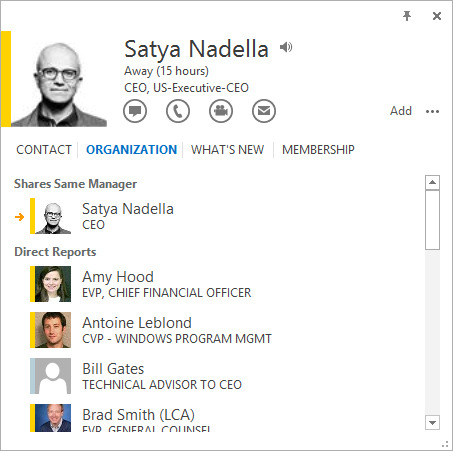Click the window resize grip corner

445,444
